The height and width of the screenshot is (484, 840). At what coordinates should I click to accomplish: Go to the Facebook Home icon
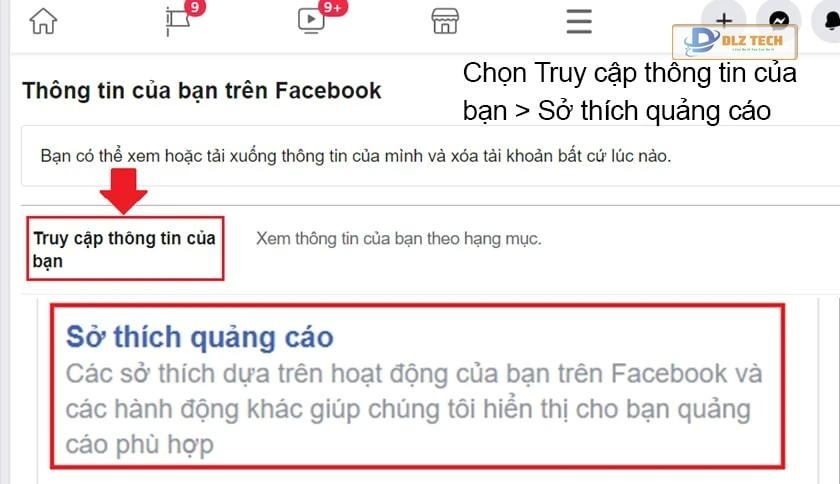tap(43, 21)
